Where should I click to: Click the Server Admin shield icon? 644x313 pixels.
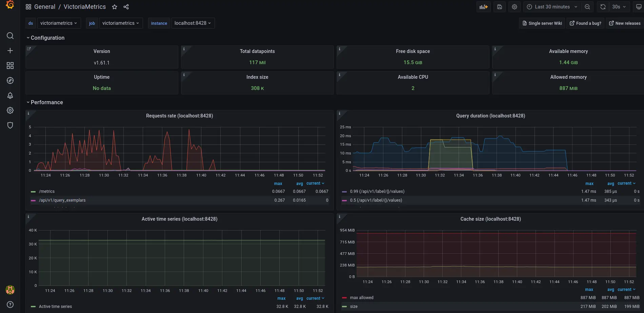pyautogui.click(x=10, y=125)
